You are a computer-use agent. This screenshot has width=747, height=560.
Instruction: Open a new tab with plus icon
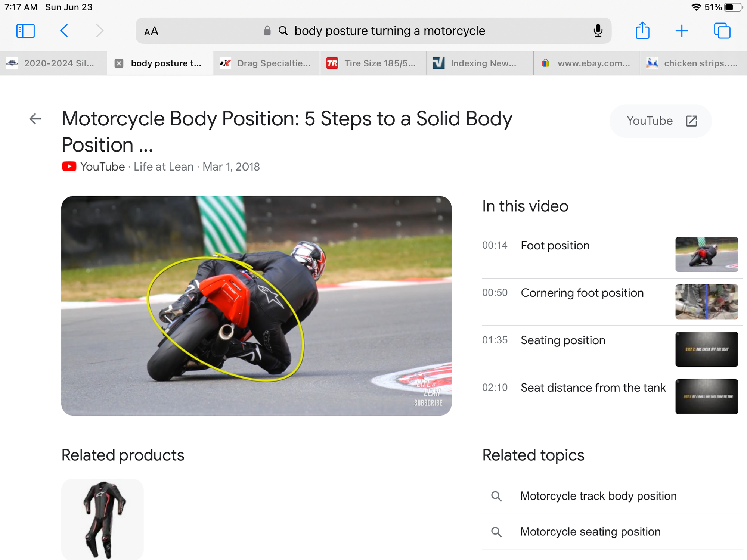(x=682, y=31)
